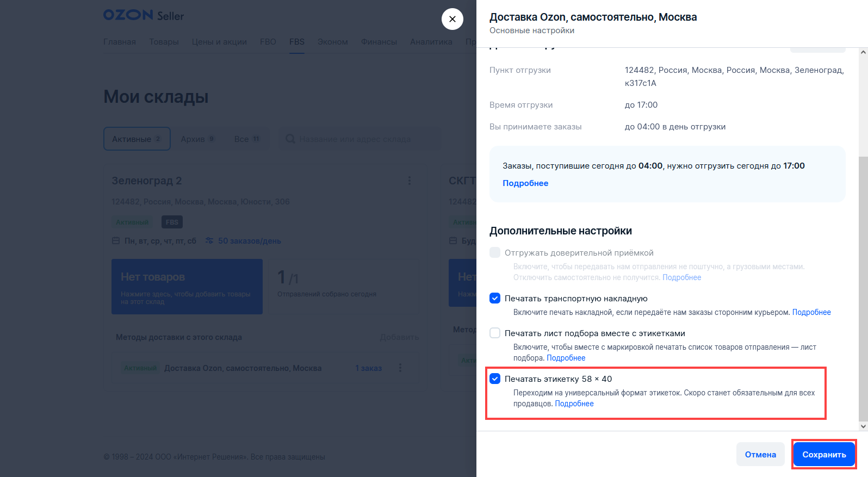Save settings with Сохранить button
This screenshot has width=868, height=477.
point(824,455)
